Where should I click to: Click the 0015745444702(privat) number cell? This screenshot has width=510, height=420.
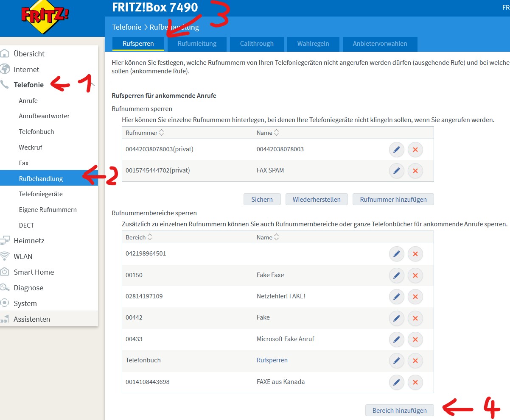(158, 170)
